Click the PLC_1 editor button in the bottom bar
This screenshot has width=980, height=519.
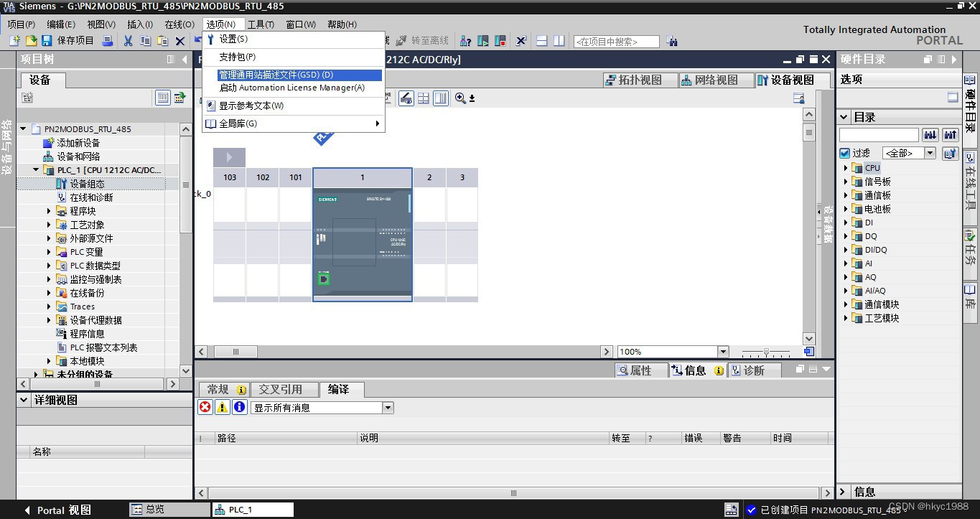[253, 509]
